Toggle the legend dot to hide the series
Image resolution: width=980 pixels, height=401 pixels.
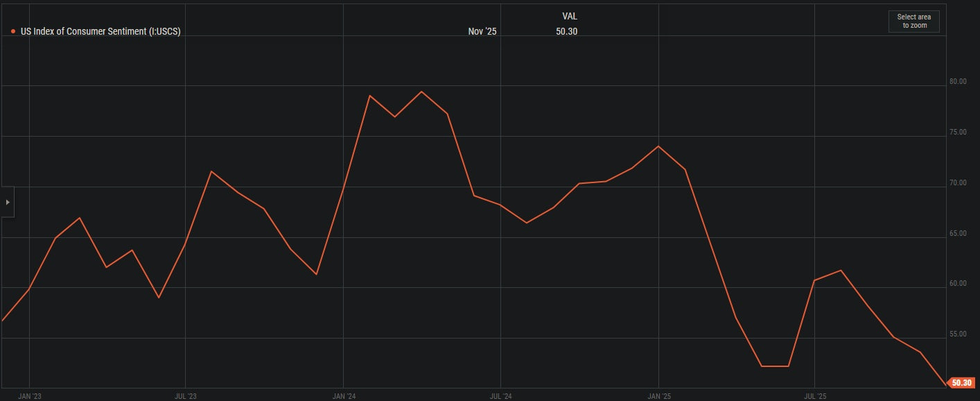click(x=12, y=30)
